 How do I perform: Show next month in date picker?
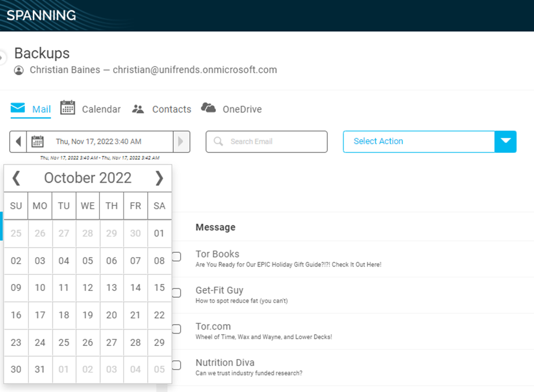(x=159, y=178)
